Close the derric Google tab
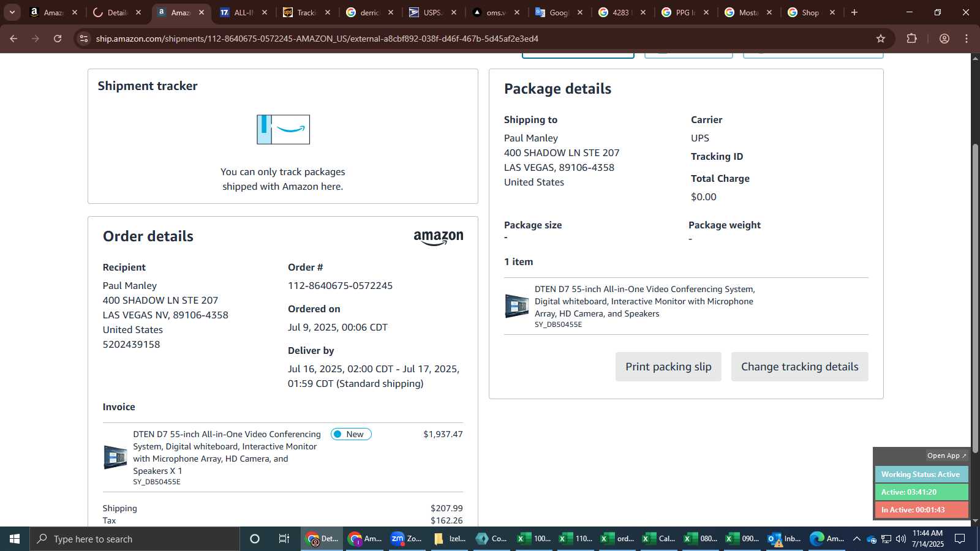This screenshot has height=551, width=980. pos(391,12)
